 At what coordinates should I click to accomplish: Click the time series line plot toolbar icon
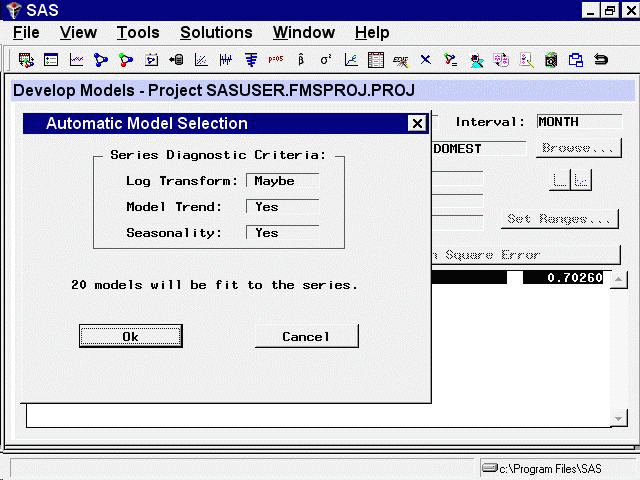(x=76, y=60)
